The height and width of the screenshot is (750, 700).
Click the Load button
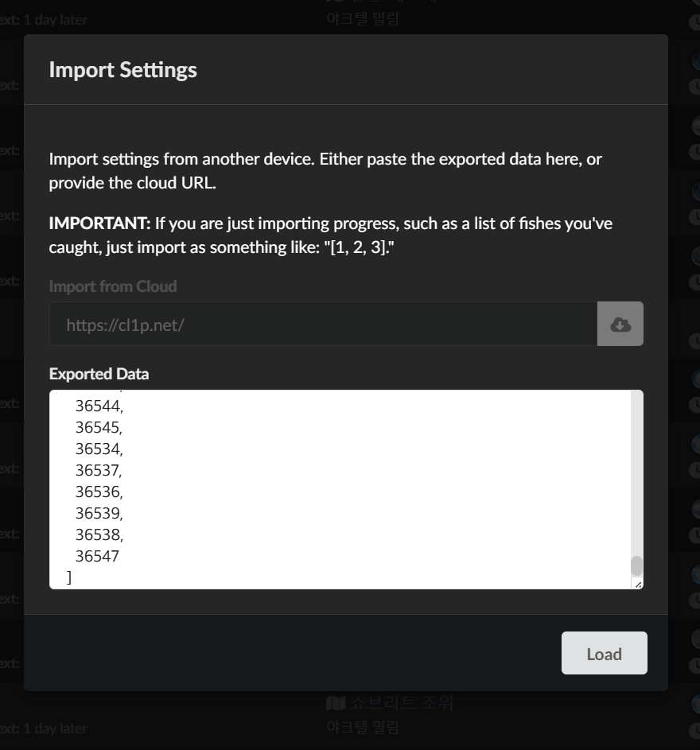tap(605, 653)
